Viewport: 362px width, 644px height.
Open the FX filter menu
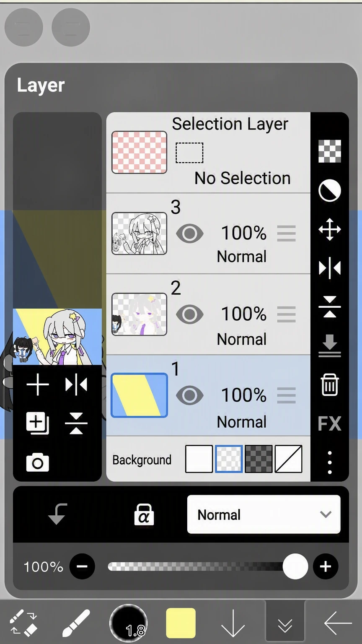[330, 423]
